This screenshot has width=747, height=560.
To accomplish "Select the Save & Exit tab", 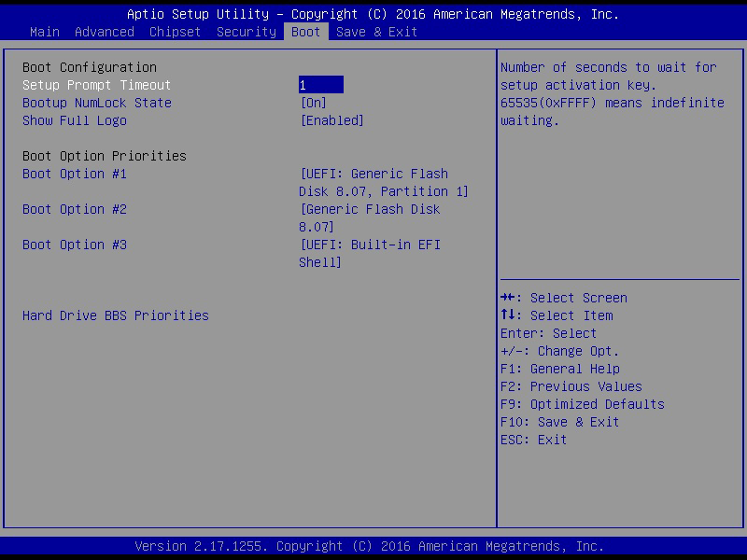I will tap(376, 32).
